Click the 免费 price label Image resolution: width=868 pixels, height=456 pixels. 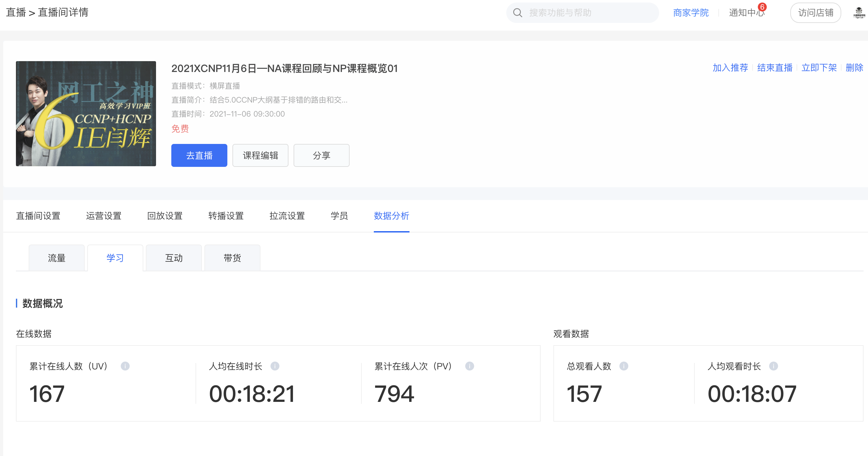click(180, 129)
